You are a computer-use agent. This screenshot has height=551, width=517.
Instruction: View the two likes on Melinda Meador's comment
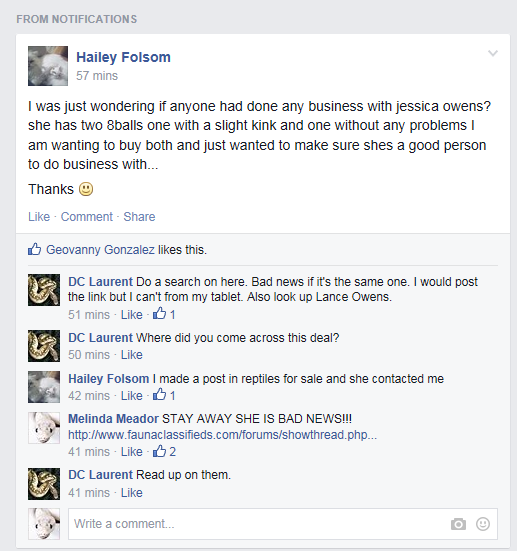point(164,451)
